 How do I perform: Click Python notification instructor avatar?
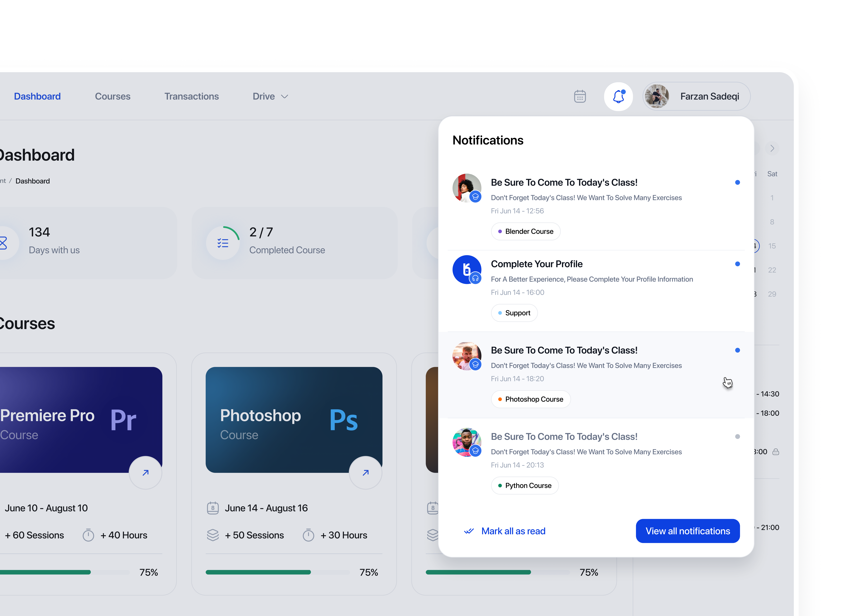point(467,442)
